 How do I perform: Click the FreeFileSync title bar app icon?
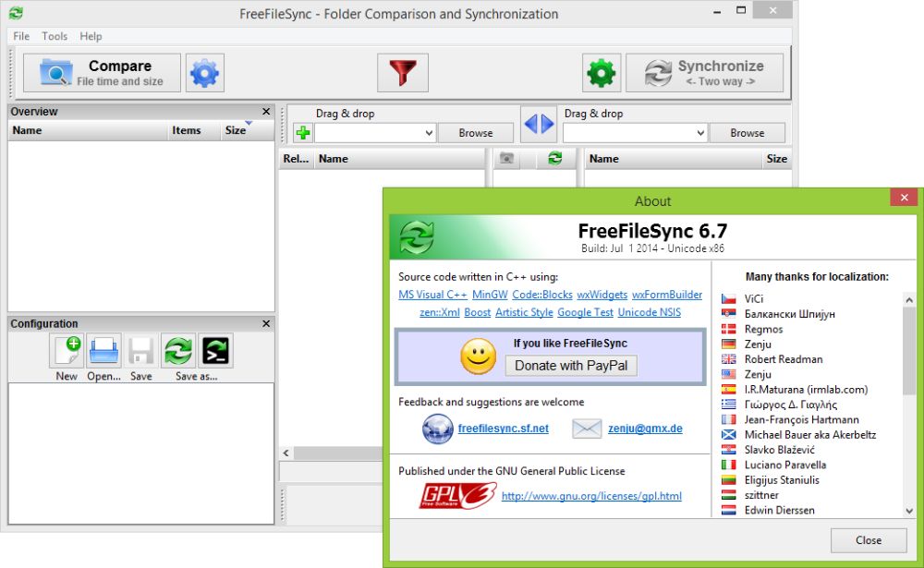pos(16,13)
